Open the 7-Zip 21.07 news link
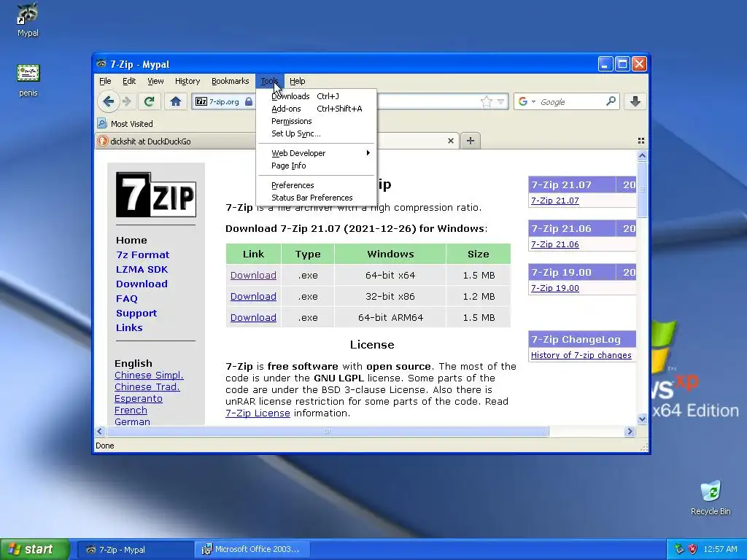747x560 pixels. pyautogui.click(x=554, y=201)
